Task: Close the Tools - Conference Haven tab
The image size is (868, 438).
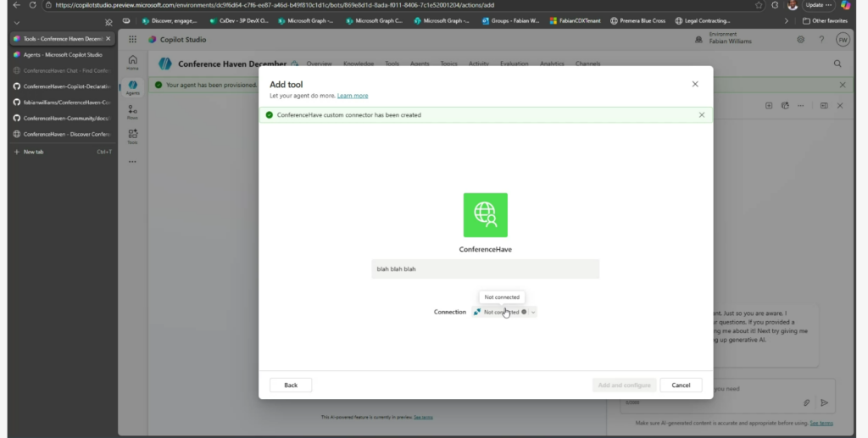Action: [108, 39]
